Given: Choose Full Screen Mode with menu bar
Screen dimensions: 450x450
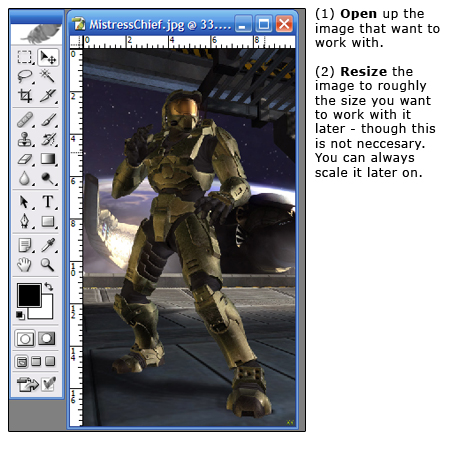Looking at the screenshot, I should tap(36, 361).
